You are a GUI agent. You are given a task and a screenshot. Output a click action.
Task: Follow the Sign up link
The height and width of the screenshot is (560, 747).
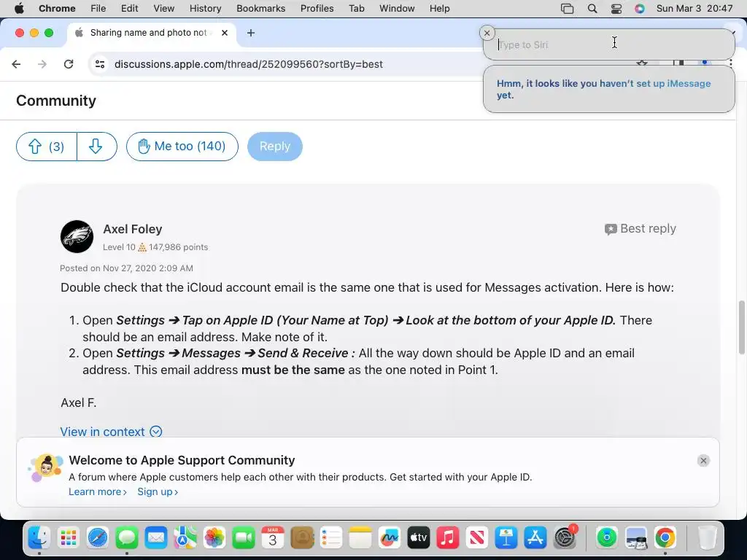158,491
